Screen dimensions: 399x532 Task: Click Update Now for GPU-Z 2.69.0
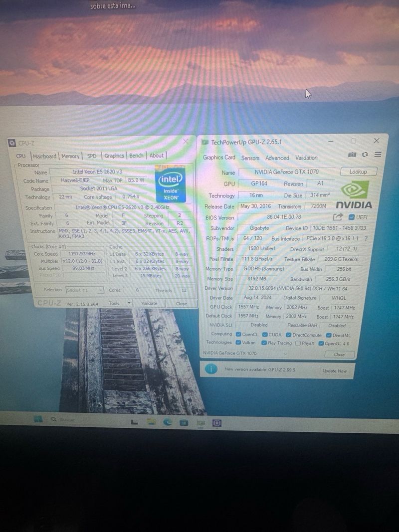[x=335, y=371]
